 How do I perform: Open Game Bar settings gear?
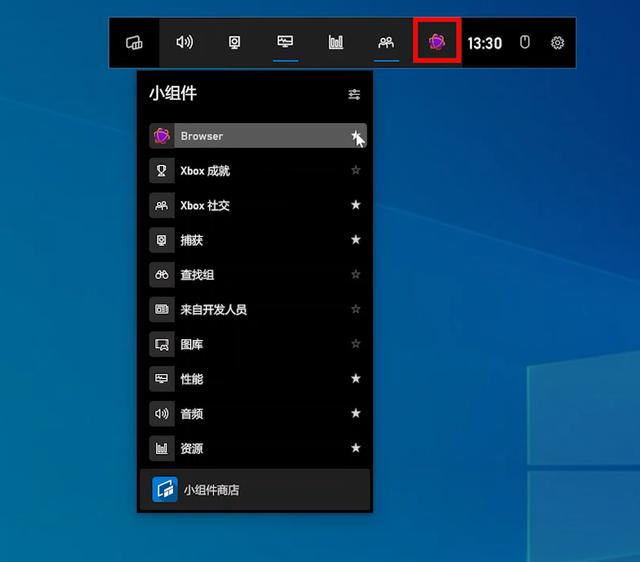(557, 42)
